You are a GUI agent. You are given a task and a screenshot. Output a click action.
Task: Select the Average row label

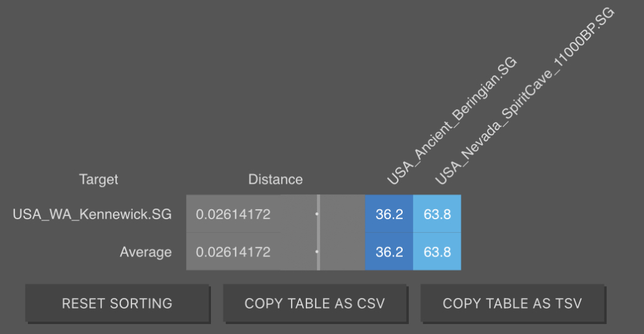[145, 252]
